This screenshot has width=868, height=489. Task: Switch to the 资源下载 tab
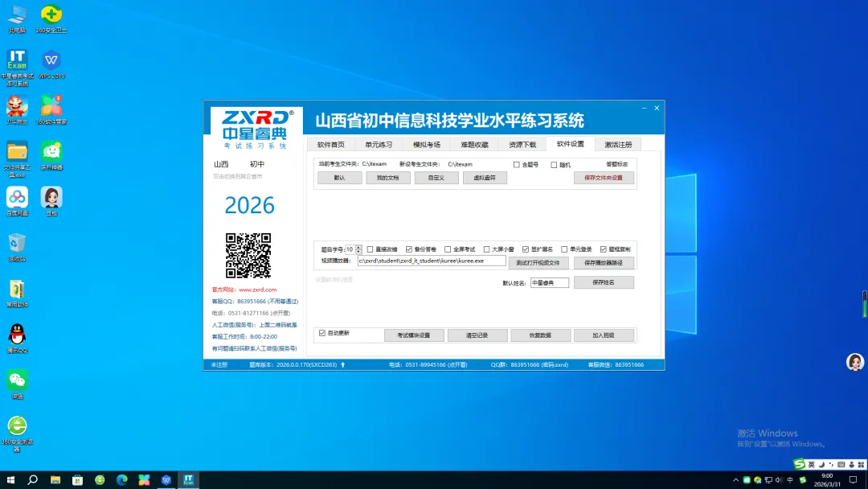coord(522,145)
